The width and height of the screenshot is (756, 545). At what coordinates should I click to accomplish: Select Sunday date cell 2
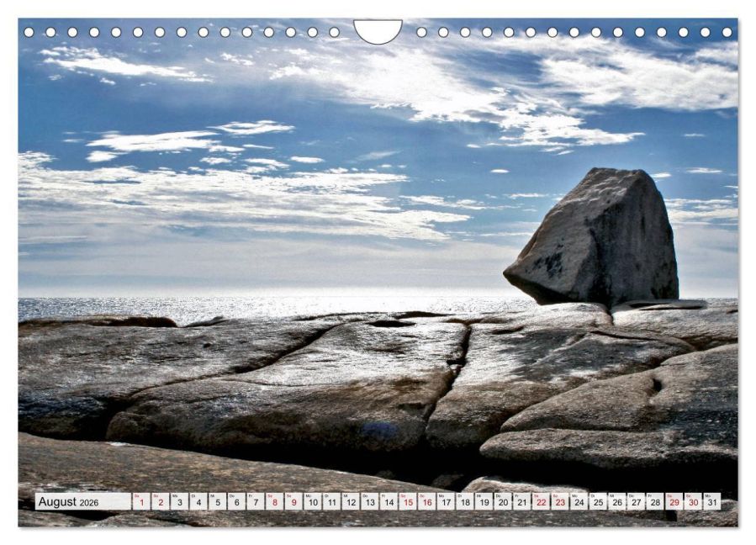click(x=160, y=501)
